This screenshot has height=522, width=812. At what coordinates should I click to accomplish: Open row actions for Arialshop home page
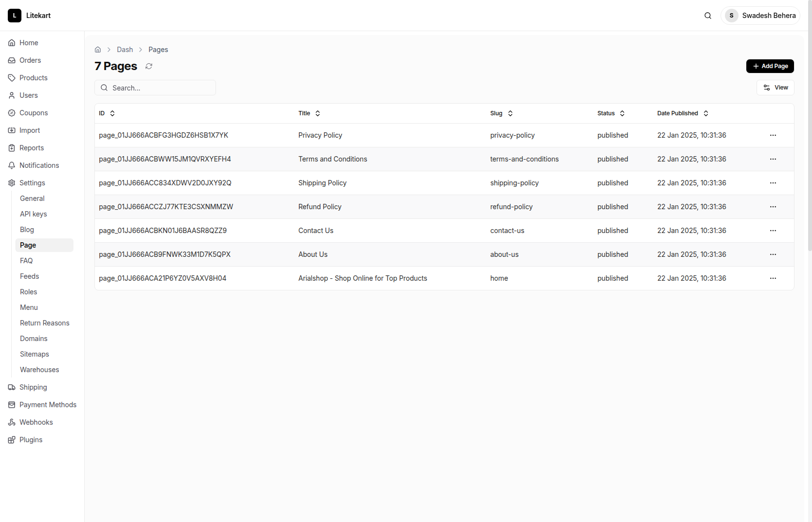pyautogui.click(x=773, y=278)
